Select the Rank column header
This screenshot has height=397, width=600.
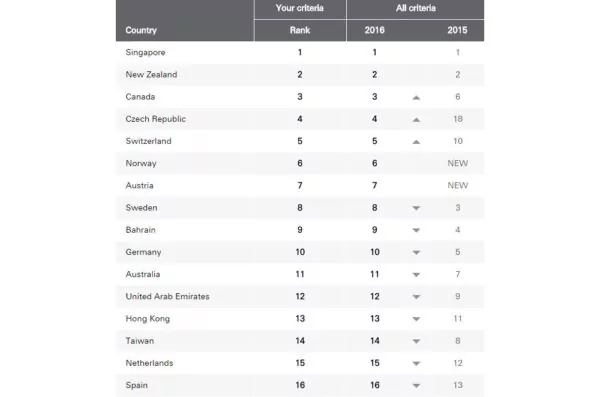pyautogui.click(x=300, y=30)
